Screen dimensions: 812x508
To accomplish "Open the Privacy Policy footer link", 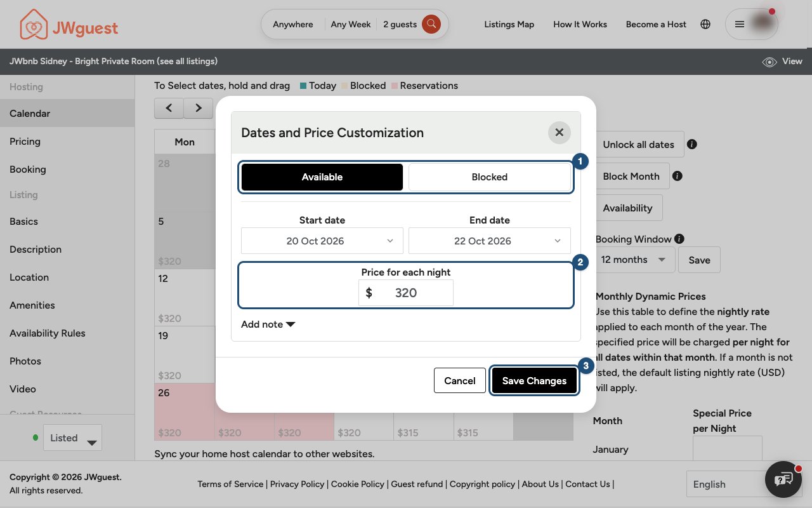I will 297,484.
